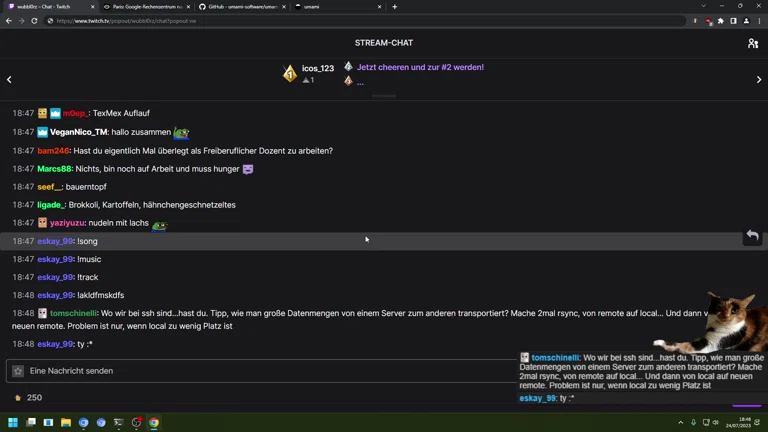Reload the page with browser refresh button
The height and width of the screenshot is (432, 768).
point(34,21)
